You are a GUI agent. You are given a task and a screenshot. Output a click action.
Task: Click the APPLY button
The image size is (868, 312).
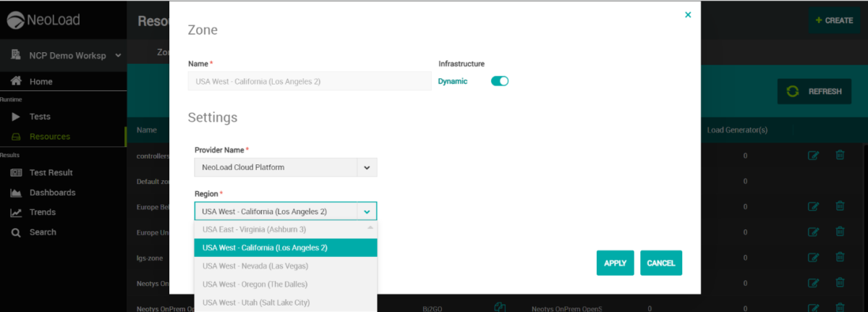click(x=616, y=263)
